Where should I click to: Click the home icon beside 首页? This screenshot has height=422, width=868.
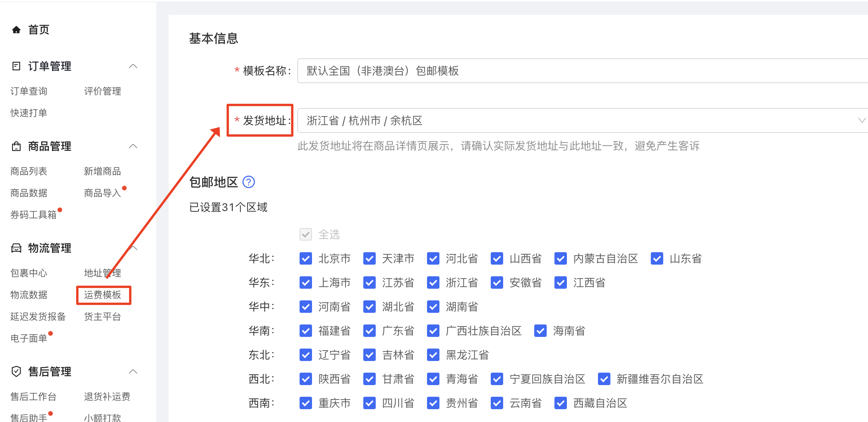point(16,30)
